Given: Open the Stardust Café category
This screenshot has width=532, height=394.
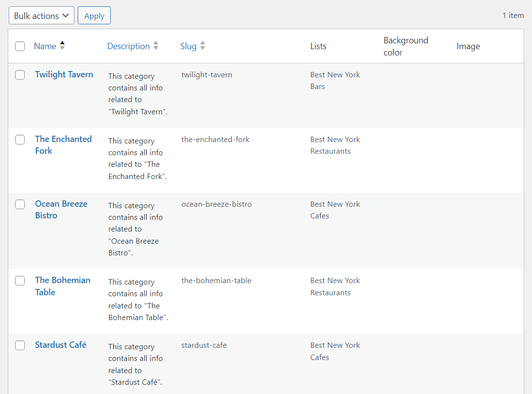Looking at the screenshot, I should [61, 345].
